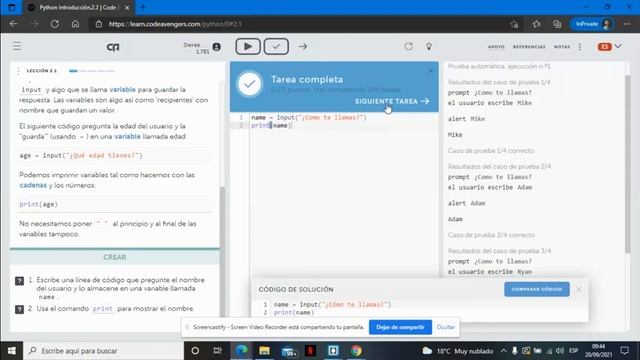This screenshot has width=640, height=360.
Task: Select 'Caso de prueba 1/4 correcto' text
Action: (x=491, y=151)
